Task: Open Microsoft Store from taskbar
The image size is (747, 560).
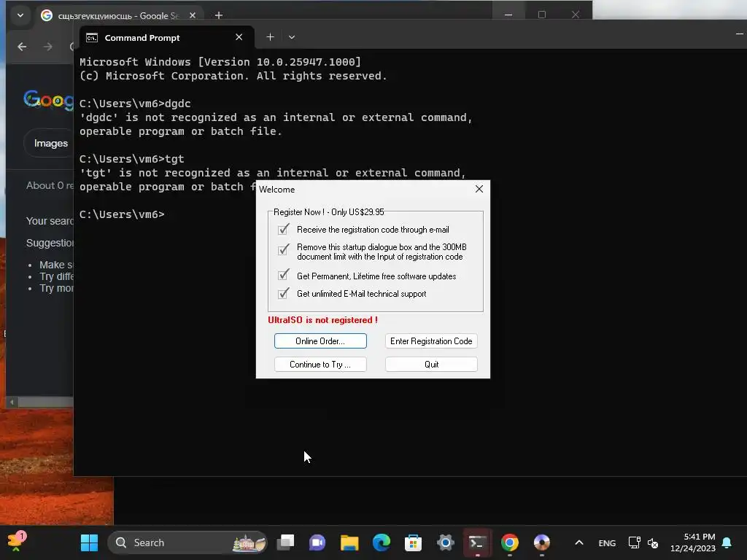Action: [413, 542]
